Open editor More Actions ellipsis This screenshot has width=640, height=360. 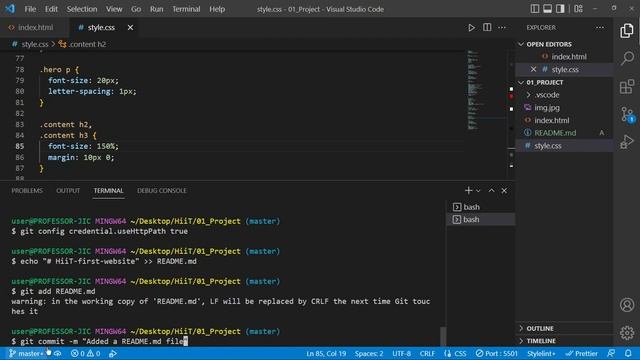502,28
